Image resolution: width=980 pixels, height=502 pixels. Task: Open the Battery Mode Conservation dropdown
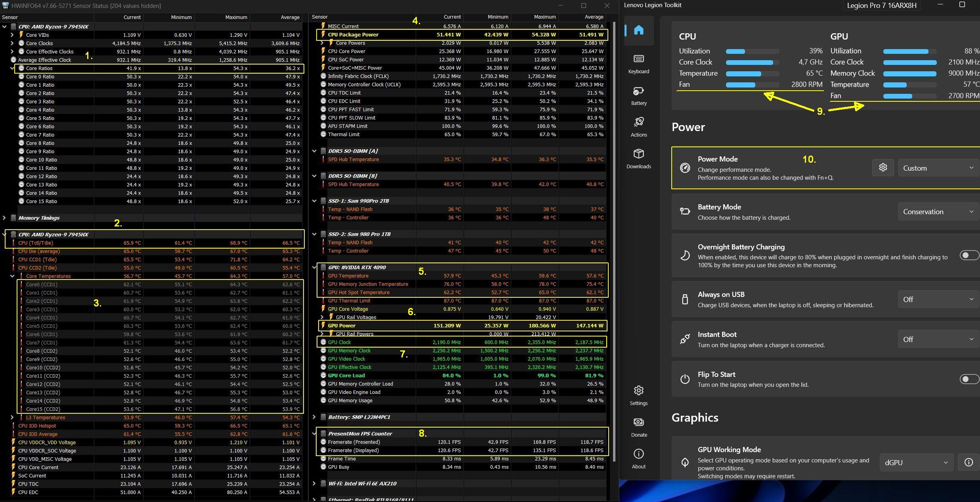coord(938,211)
